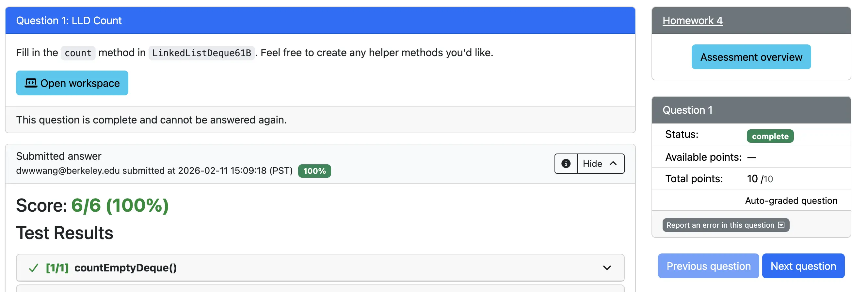
Task: Go to the Next question
Action: click(803, 266)
